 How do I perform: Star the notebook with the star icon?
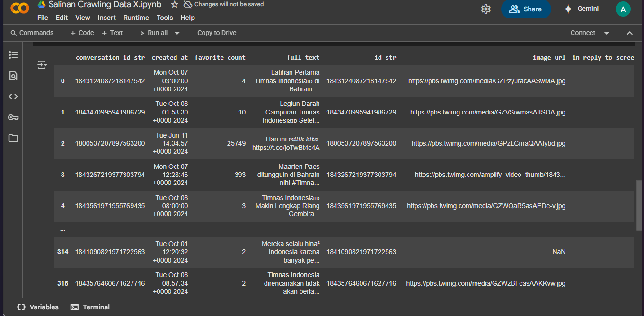click(175, 4)
